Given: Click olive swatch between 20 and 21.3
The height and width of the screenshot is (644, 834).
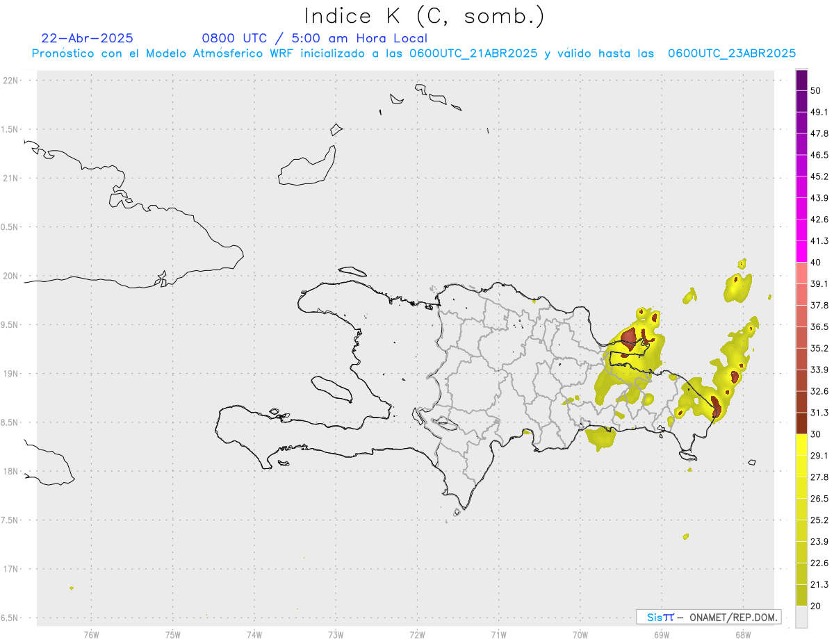Looking at the screenshot, I should coord(801,595).
